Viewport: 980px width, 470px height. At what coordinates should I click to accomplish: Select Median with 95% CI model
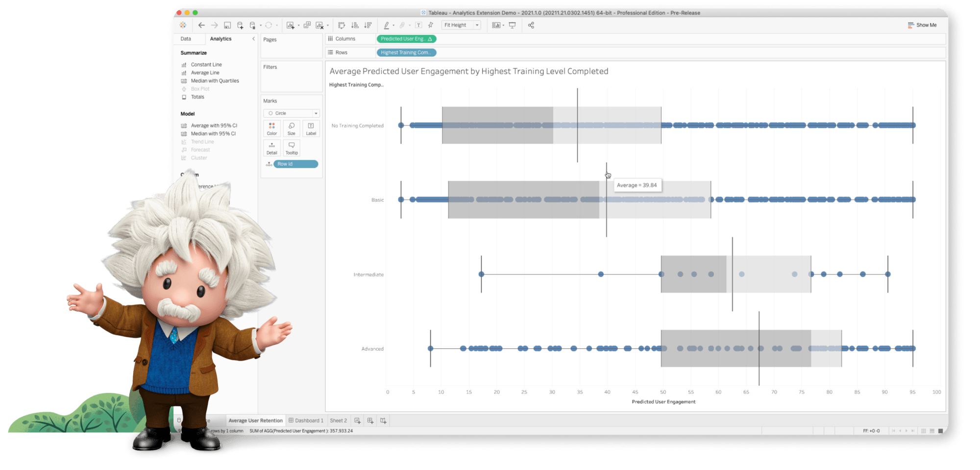click(213, 134)
